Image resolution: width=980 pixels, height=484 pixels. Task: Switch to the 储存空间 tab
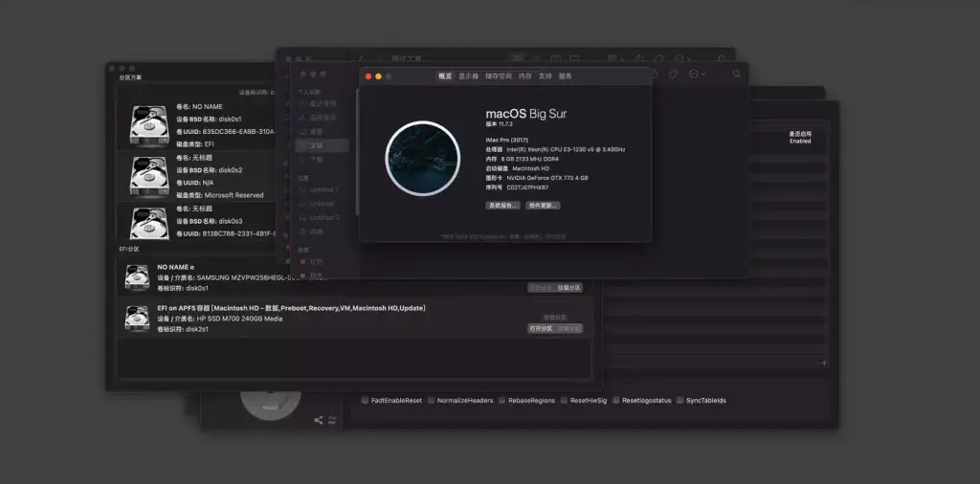pyautogui.click(x=498, y=77)
